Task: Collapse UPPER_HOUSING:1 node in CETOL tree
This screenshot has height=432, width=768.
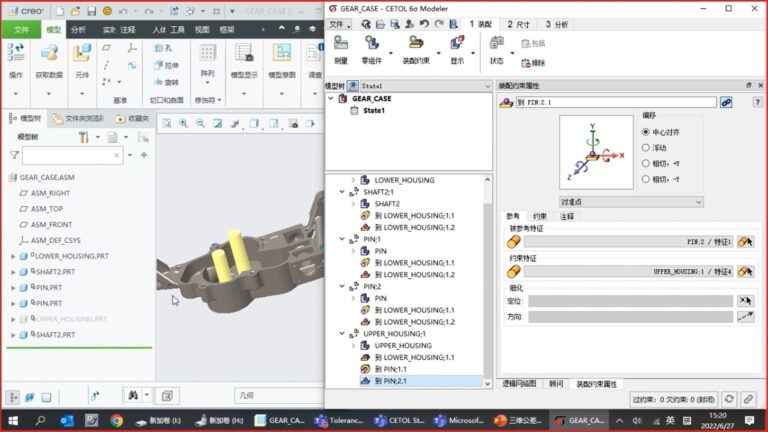Action: 342,334
